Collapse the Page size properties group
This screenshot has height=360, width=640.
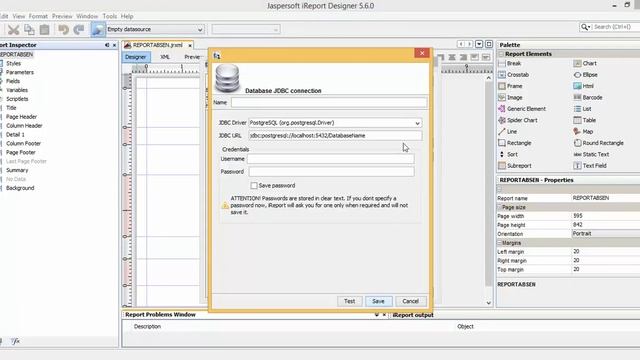[499, 207]
